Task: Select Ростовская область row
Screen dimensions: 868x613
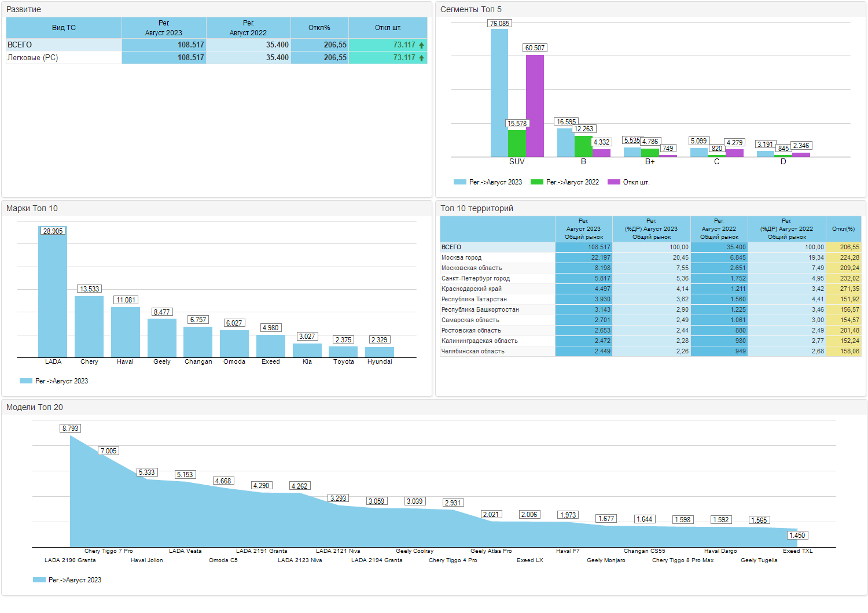Action: (650, 330)
